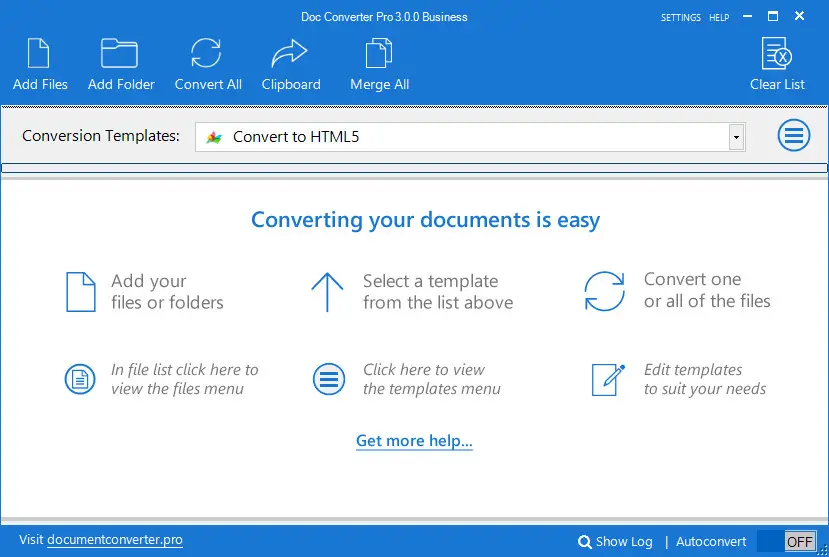Click the Edit templates pencil icon
829x557 pixels.
tap(607, 379)
